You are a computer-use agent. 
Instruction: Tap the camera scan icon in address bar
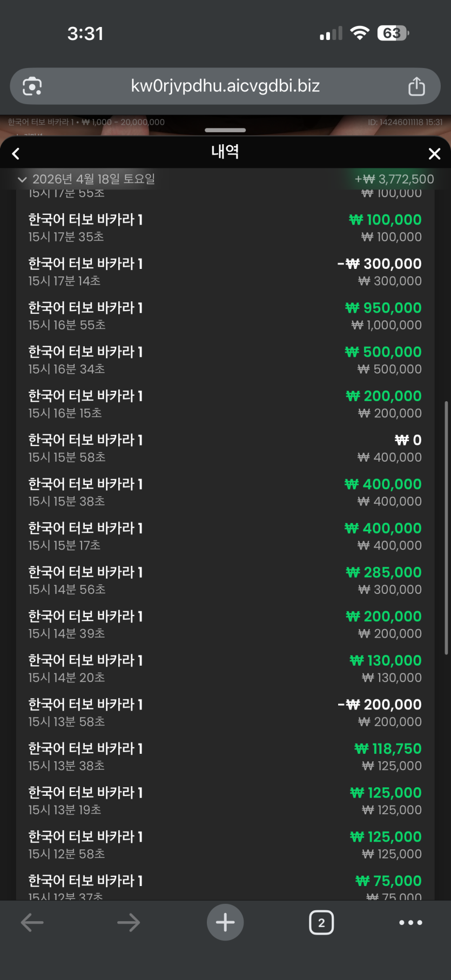click(x=32, y=86)
